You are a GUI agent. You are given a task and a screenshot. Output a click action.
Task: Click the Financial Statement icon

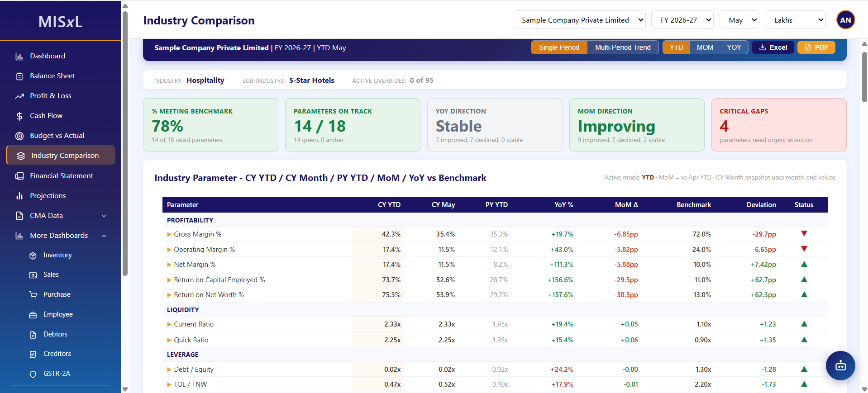pos(19,176)
